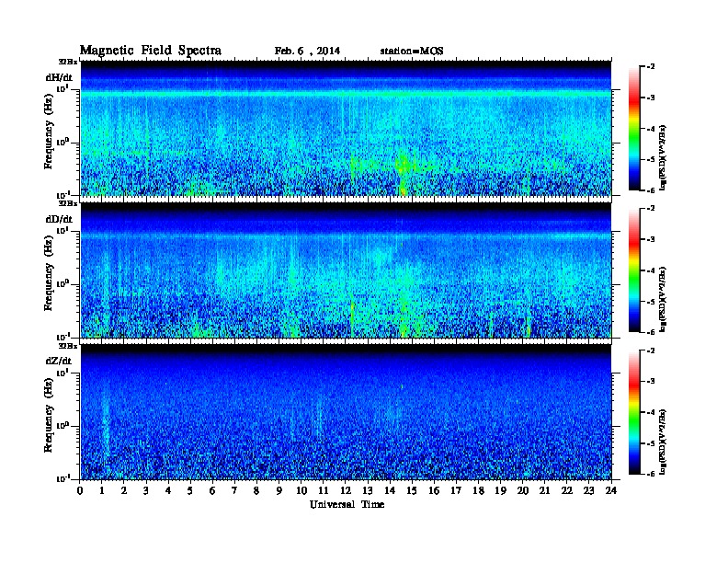Click the hour 7 tick label
728x563 pixels.
pos(235,490)
